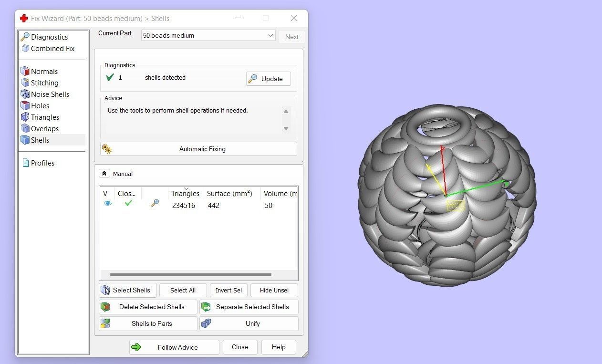The height and width of the screenshot is (364, 602).
Task: Open Help for the Fix Wizard
Action: pyautogui.click(x=279, y=347)
